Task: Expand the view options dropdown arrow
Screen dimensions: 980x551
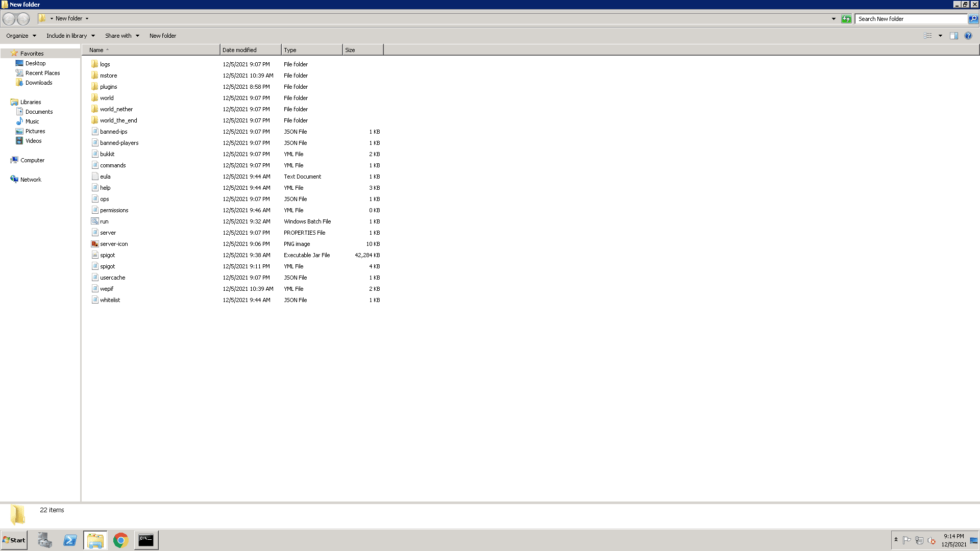Action: pyautogui.click(x=940, y=36)
